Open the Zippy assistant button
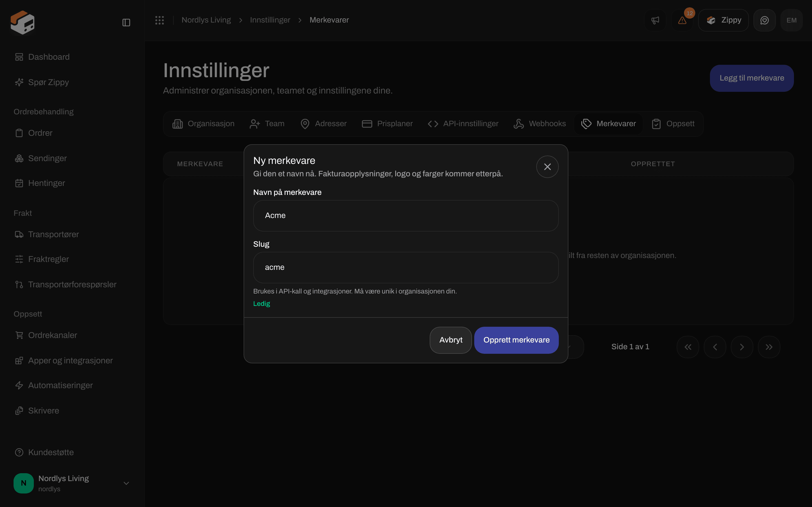 (x=723, y=20)
